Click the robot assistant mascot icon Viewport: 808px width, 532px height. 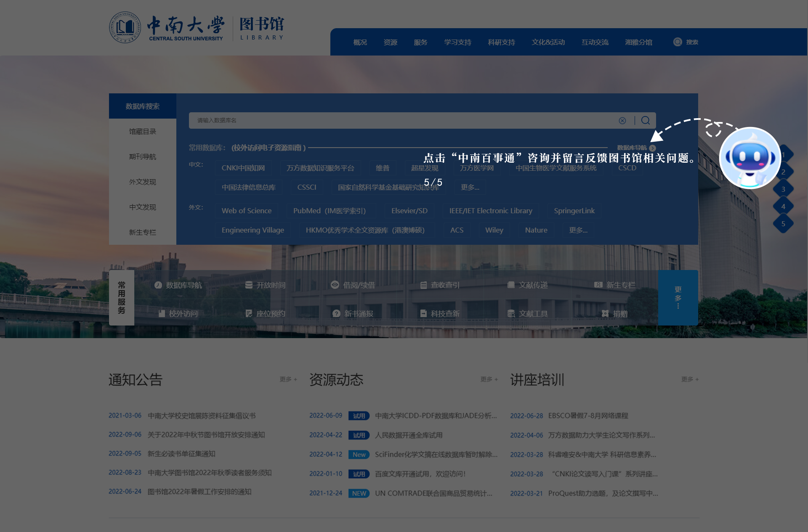point(750,158)
